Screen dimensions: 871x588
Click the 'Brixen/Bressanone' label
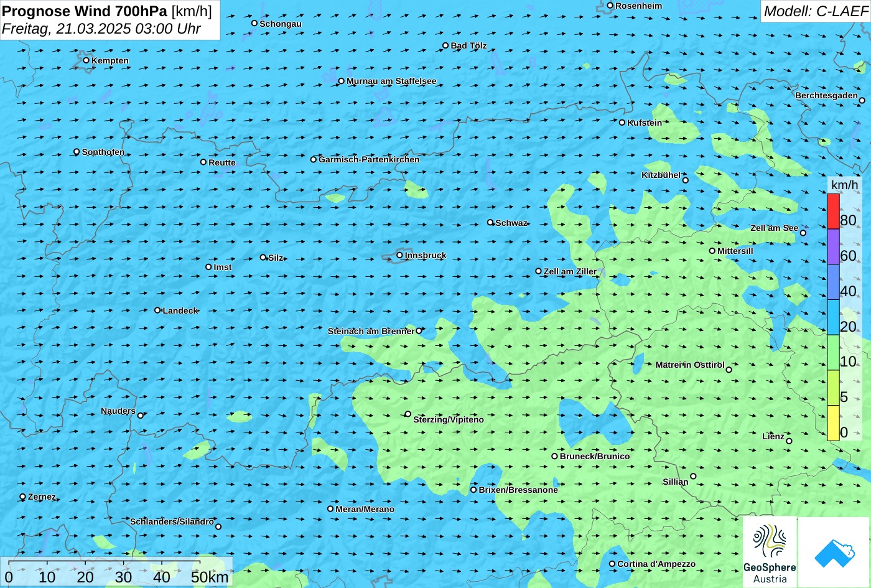click(x=518, y=490)
